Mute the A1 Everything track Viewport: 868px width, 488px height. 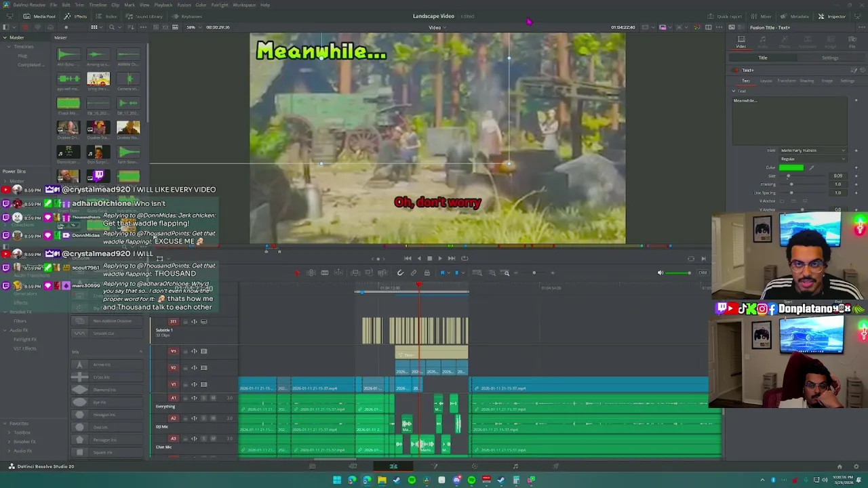click(212, 398)
